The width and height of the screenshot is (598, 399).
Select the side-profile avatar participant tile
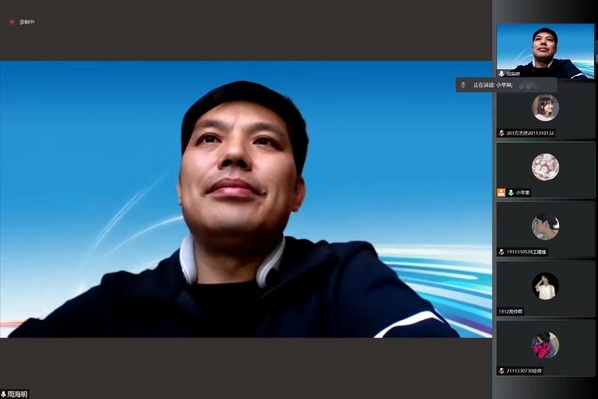tap(545, 230)
